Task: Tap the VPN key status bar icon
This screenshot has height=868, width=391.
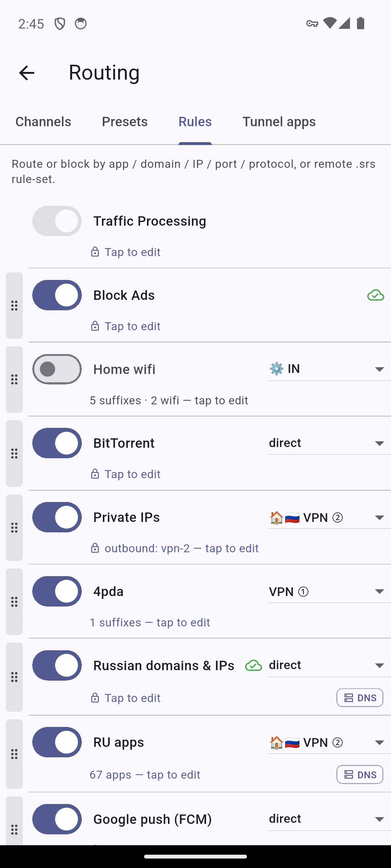Action: tap(312, 24)
